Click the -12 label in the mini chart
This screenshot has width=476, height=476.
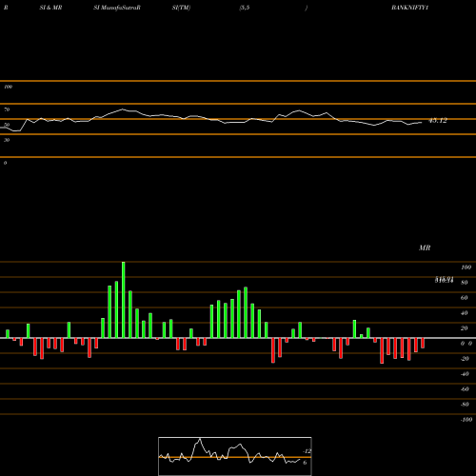pyautogui.click(x=307, y=451)
